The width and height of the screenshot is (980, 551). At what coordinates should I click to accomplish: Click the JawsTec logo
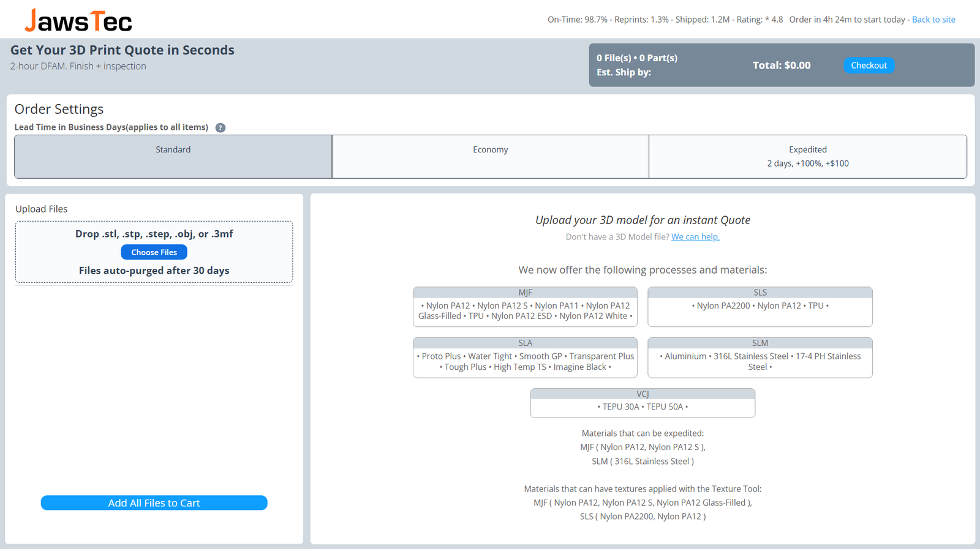(78, 20)
